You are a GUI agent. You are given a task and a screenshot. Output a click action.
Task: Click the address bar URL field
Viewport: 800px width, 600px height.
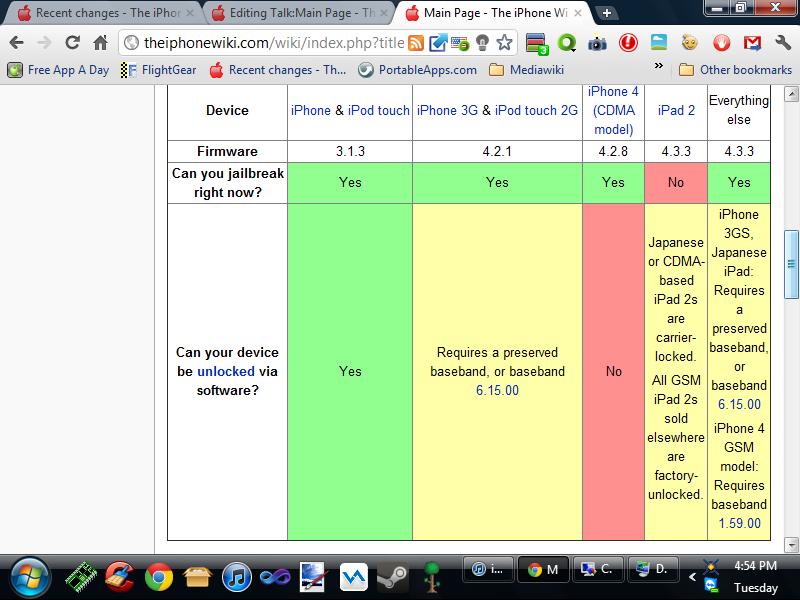(x=273, y=43)
